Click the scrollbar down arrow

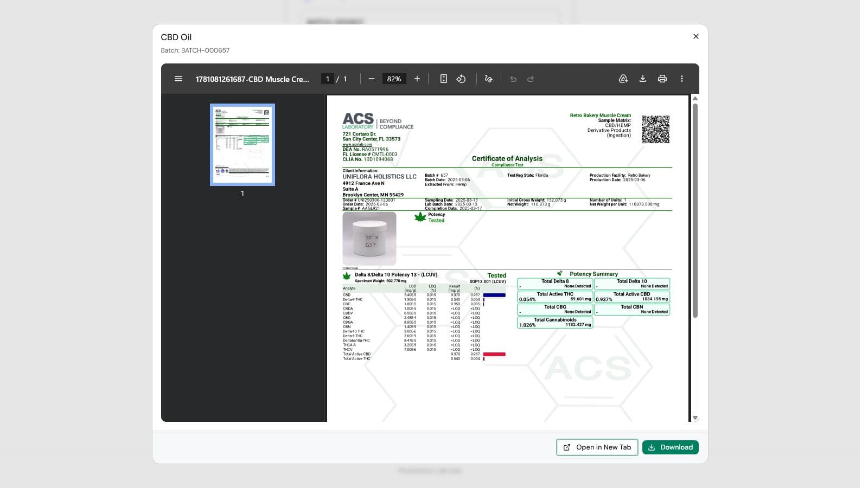[x=695, y=418]
